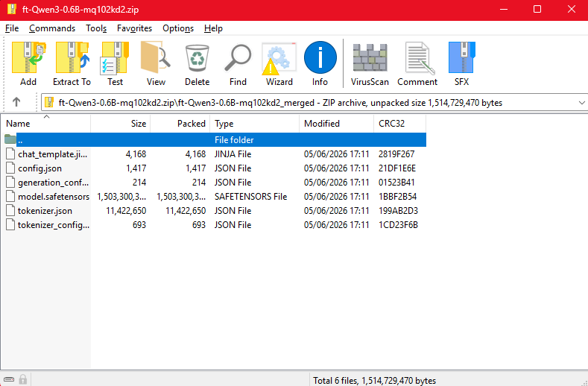Sort by Size column header
The image size is (588, 386).
121,124
